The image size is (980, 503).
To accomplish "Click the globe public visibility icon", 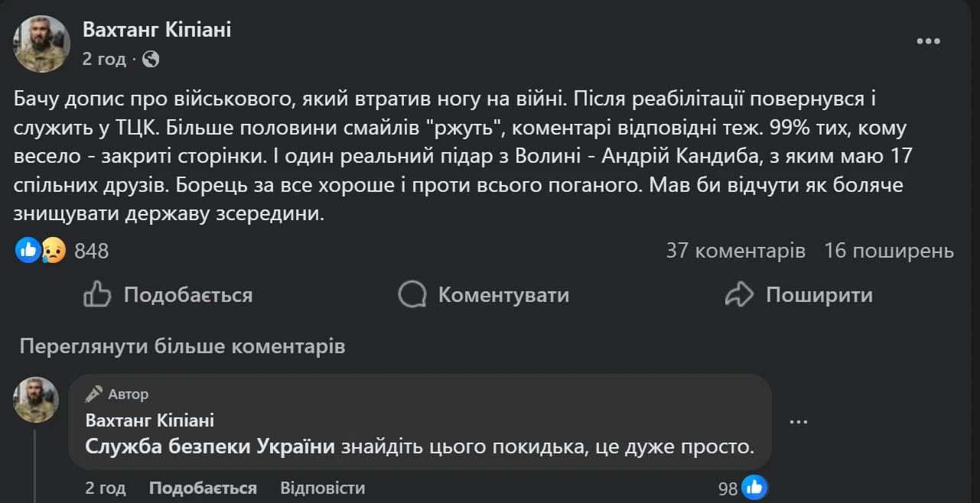I will click(x=151, y=59).
